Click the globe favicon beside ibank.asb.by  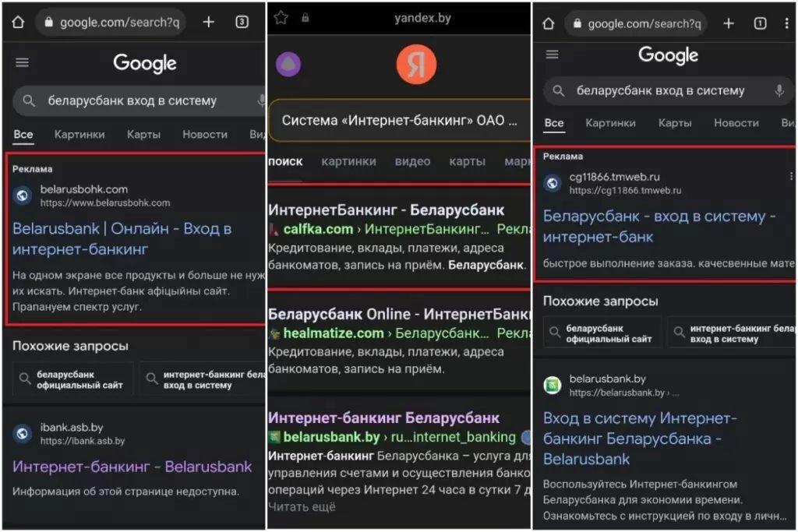pos(23,434)
